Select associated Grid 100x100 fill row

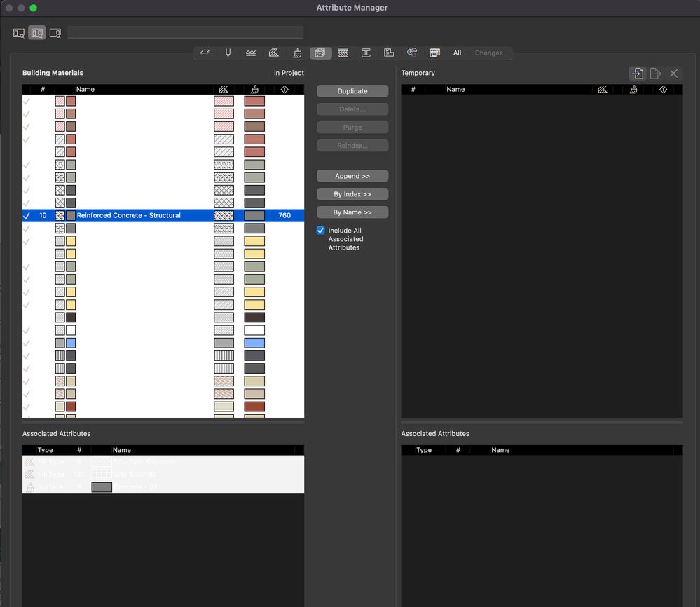163,475
